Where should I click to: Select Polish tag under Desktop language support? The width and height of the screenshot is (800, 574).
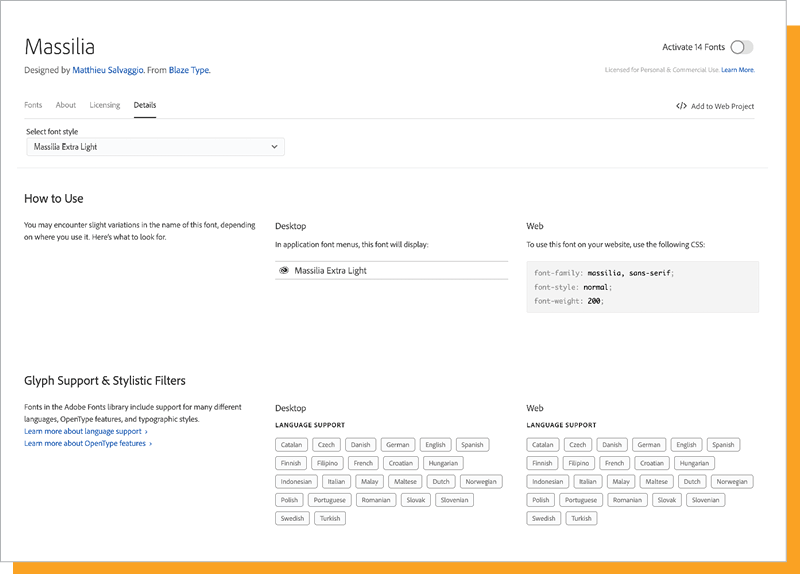289,500
